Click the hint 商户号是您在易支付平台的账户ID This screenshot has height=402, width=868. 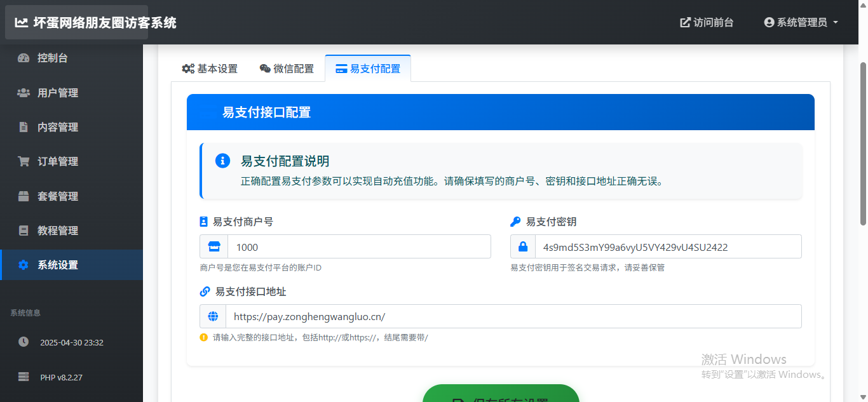click(x=261, y=267)
